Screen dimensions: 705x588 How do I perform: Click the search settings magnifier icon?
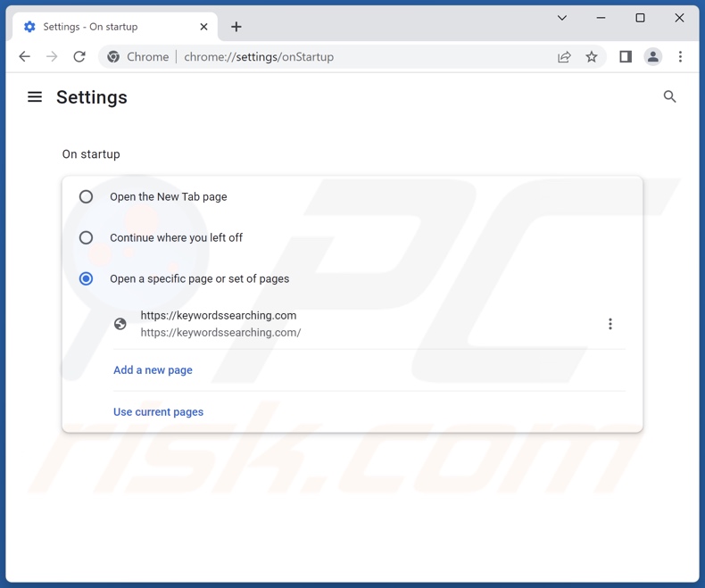669,96
